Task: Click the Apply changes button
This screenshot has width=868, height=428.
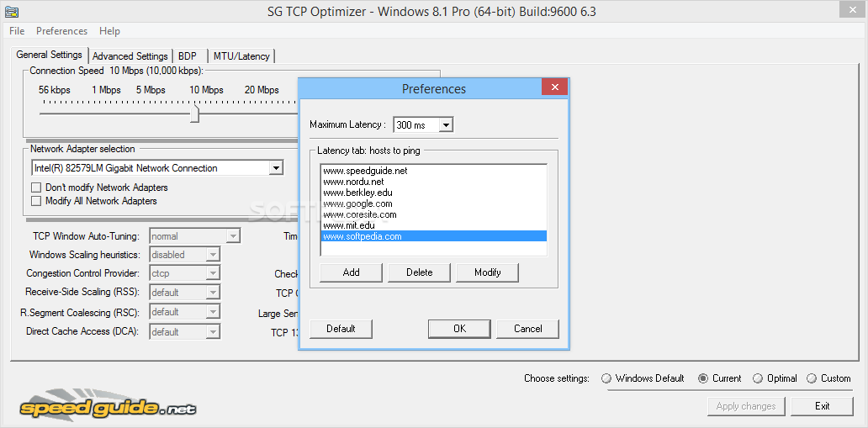Action: 746,406
